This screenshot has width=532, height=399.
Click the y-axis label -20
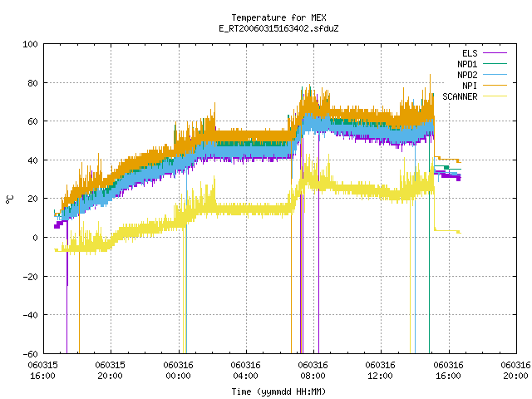click(30, 277)
